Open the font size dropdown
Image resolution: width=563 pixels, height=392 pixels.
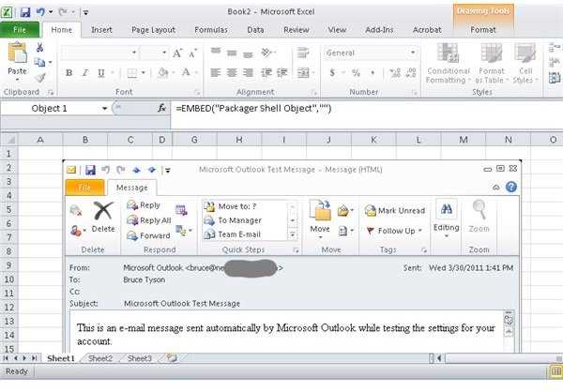164,53
